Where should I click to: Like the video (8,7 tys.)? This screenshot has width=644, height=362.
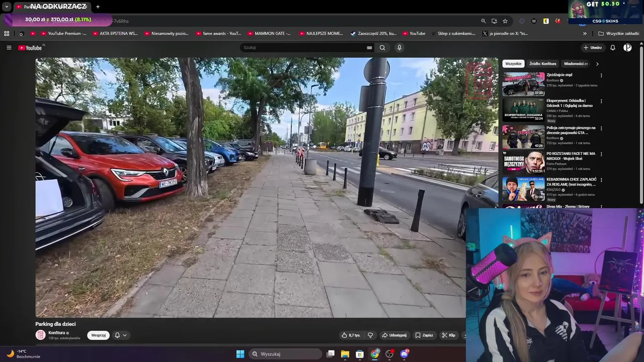point(351,335)
